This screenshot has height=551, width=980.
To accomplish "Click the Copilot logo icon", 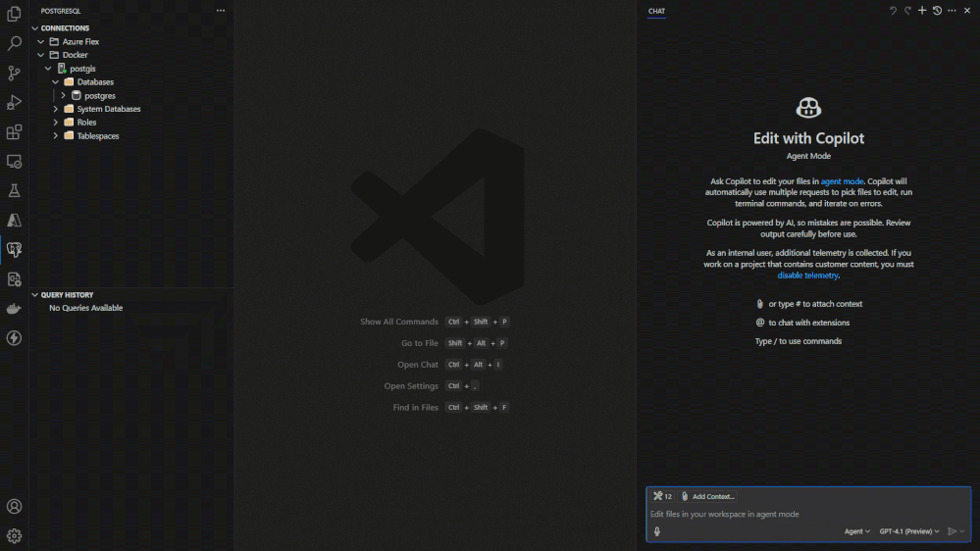I will [x=808, y=108].
